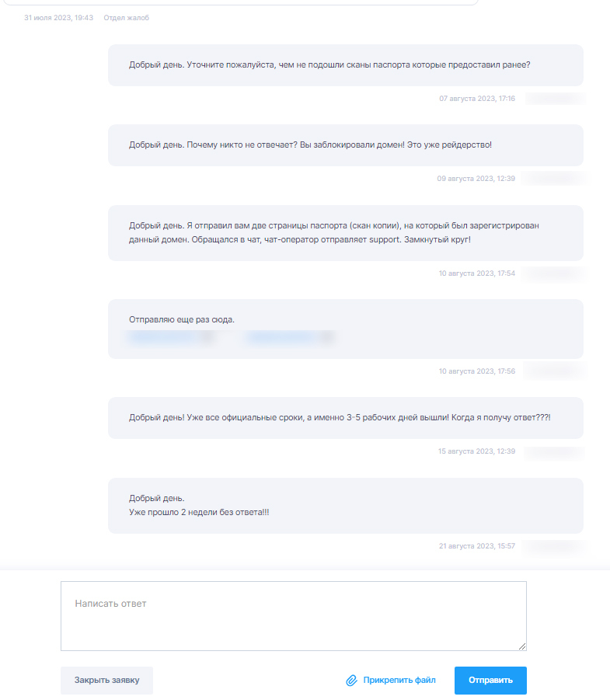Viewport: 610px width, 700px height.
Task: Click the message about 3-5 рабочих дней
Action: pyautogui.click(x=346, y=418)
